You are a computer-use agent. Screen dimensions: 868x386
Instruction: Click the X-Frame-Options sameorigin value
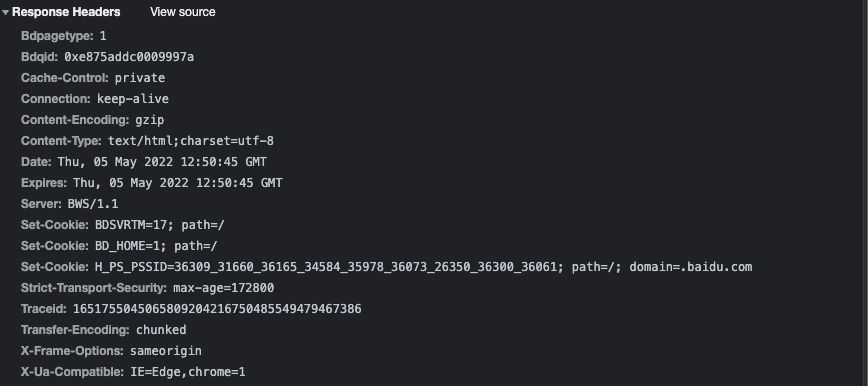tap(166, 352)
